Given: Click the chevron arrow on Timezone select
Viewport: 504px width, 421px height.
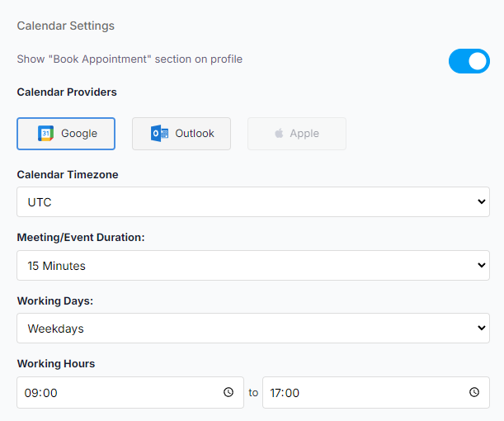Looking at the screenshot, I should click(482, 202).
